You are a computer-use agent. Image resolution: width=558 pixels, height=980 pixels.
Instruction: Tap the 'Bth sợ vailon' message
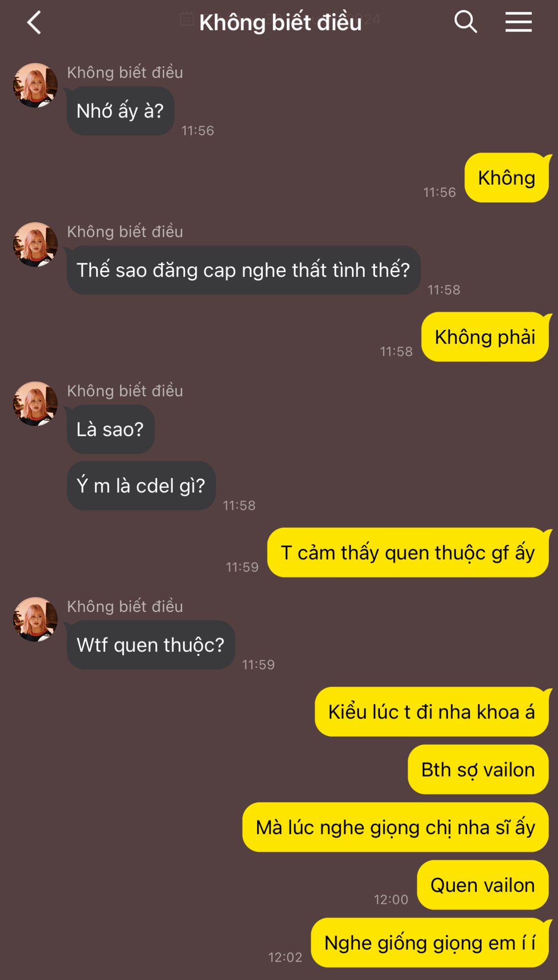(478, 769)
